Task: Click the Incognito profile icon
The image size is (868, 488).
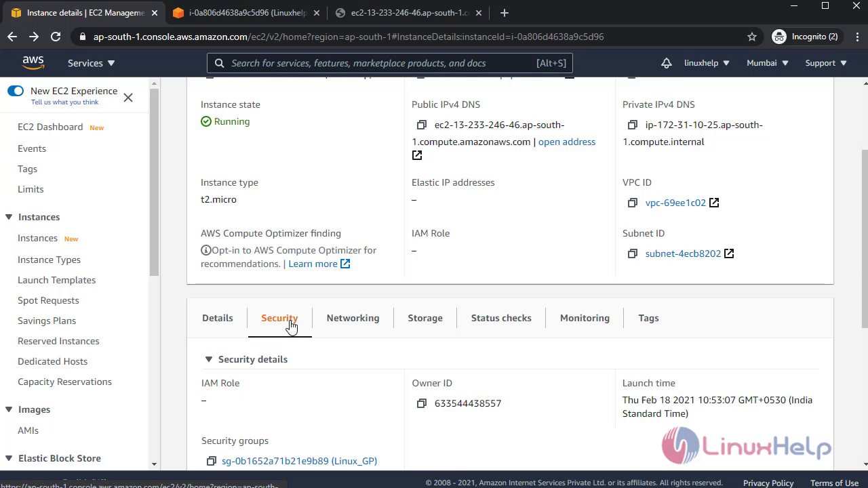Action: coord(779,37)
